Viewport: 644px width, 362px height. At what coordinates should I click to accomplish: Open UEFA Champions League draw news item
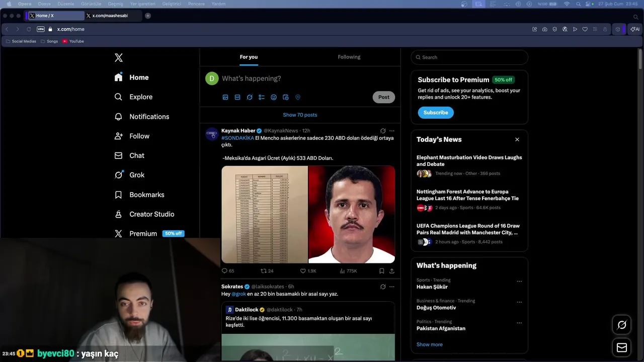[x=469, y=234]
